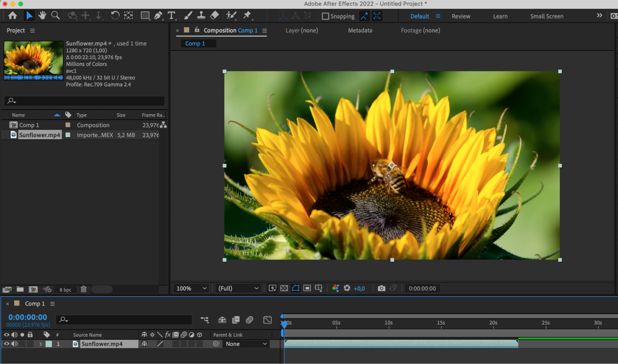Expand the Sunflower.mp4 layer properties
The width and height of the screenshot is (618, 364).
click(40, 344)
